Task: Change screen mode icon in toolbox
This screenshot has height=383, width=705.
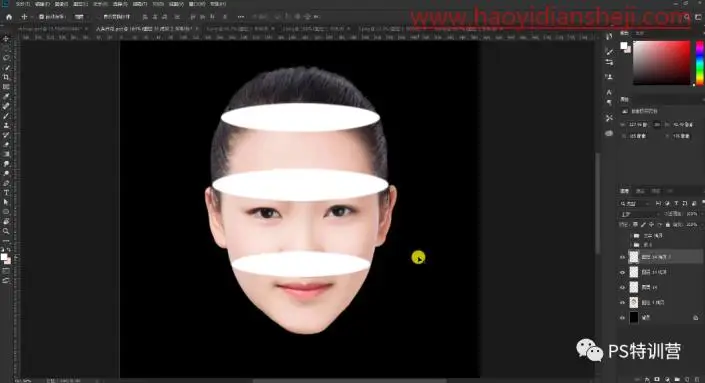Action: click(6, 280)
